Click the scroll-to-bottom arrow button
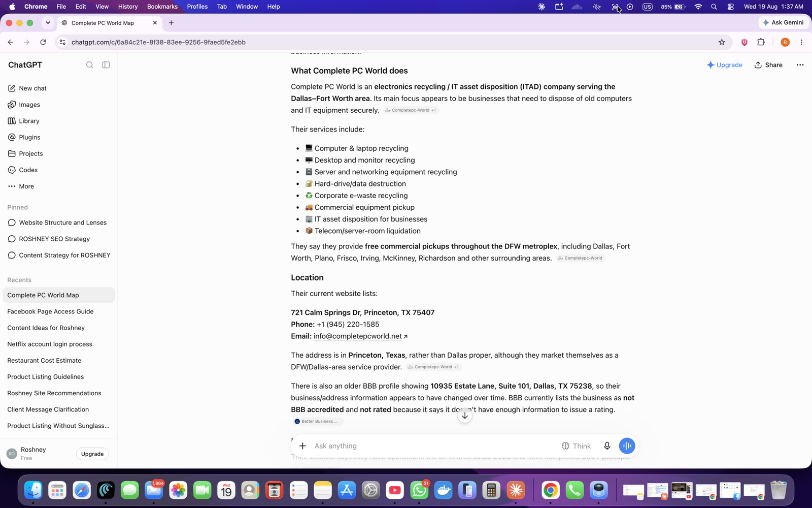The image size is (812, 508). click(x=465, y=416)
